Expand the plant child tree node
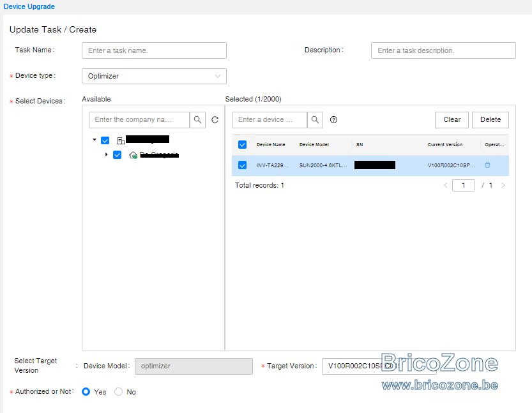 pyautogui.click(x=106, y=154)
